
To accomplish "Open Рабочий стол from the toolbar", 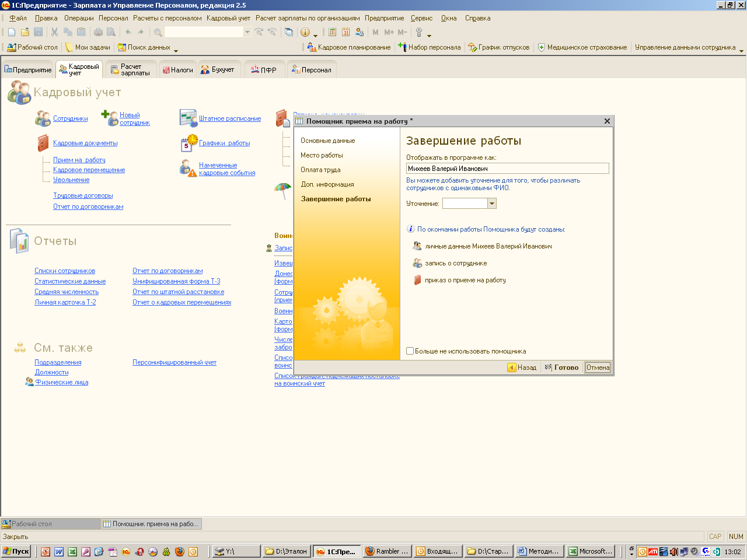I will pos(33,47).
